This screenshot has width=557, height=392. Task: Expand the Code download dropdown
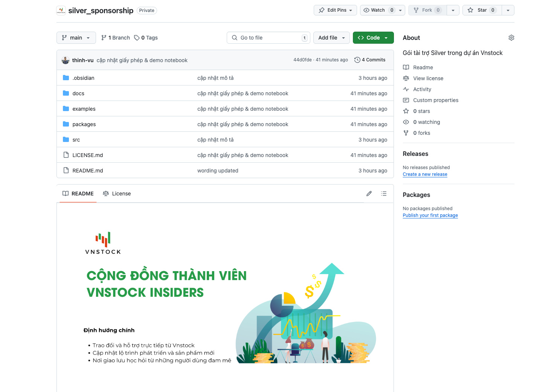(386, 38)
